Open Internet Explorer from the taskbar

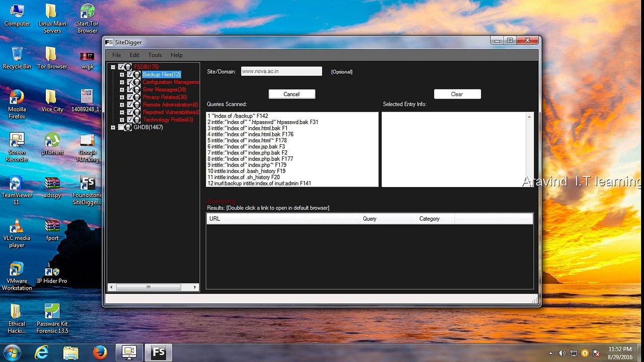[x=41, y=352]
